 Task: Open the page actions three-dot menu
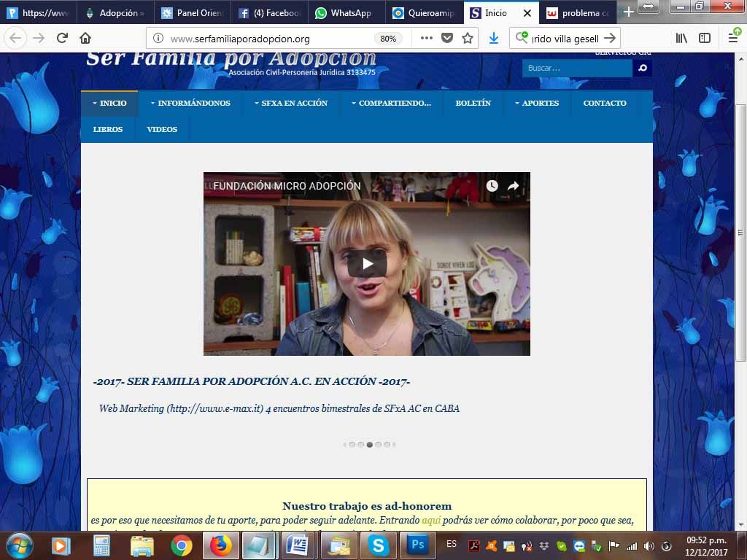coord(426,38)
